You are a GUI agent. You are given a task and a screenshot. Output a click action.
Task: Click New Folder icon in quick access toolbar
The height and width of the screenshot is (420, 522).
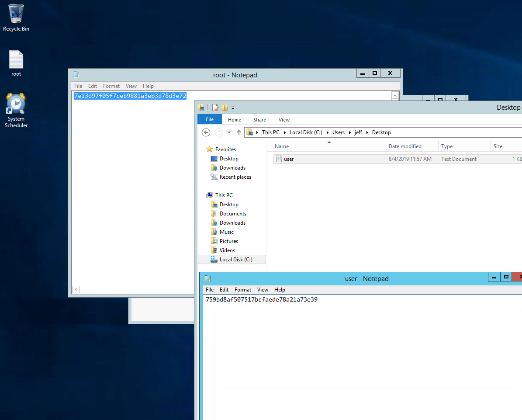pos(225,108)
